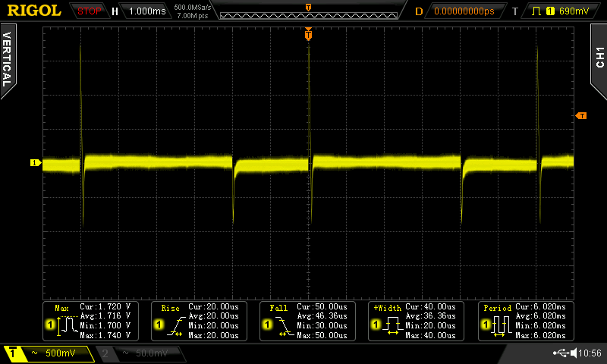Click the RIGOL logo
The height and width of the screenshot is (364, 607).
coord(35,11)
